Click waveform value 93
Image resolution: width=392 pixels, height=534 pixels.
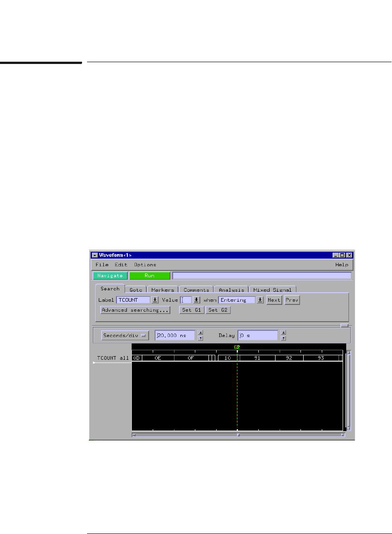(x=321, y=358)
